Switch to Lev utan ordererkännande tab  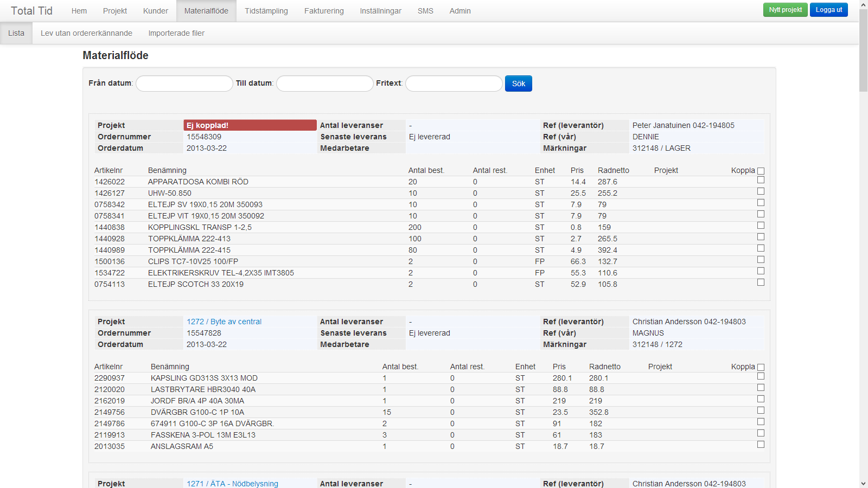coord(86,33)
